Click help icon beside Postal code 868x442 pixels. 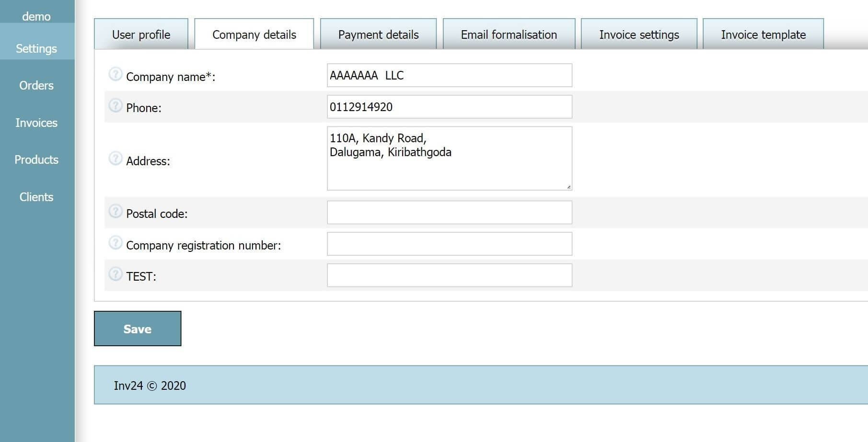[116, 211]
